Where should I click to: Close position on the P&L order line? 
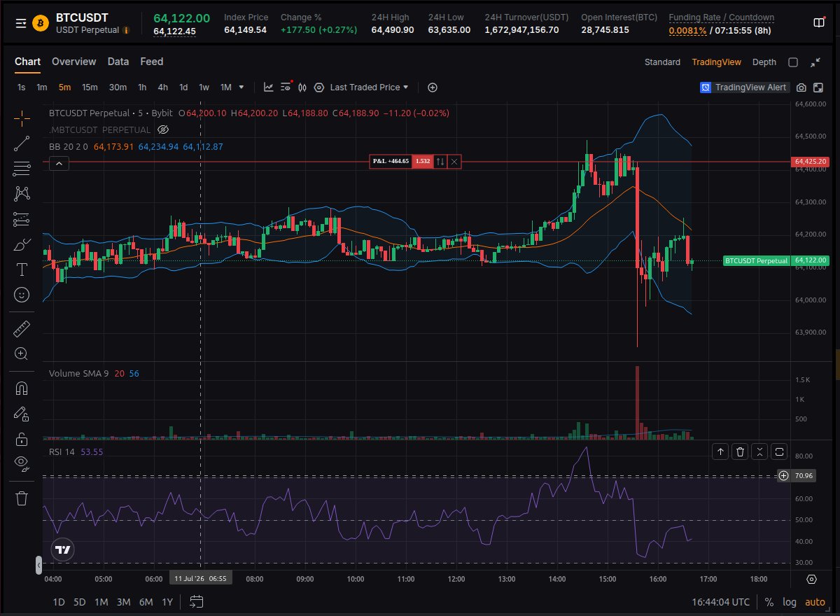pos(454,162)
